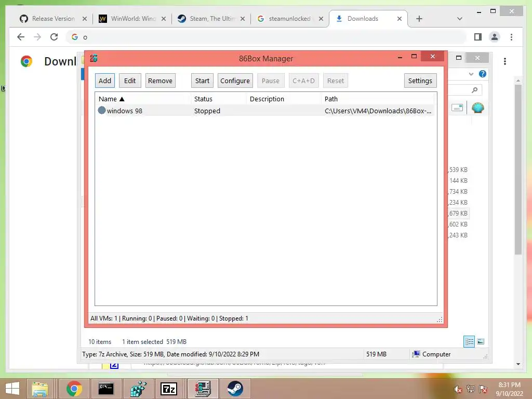Select the 679 KB file size entry
Screen dimensions: 532x399
458,214
